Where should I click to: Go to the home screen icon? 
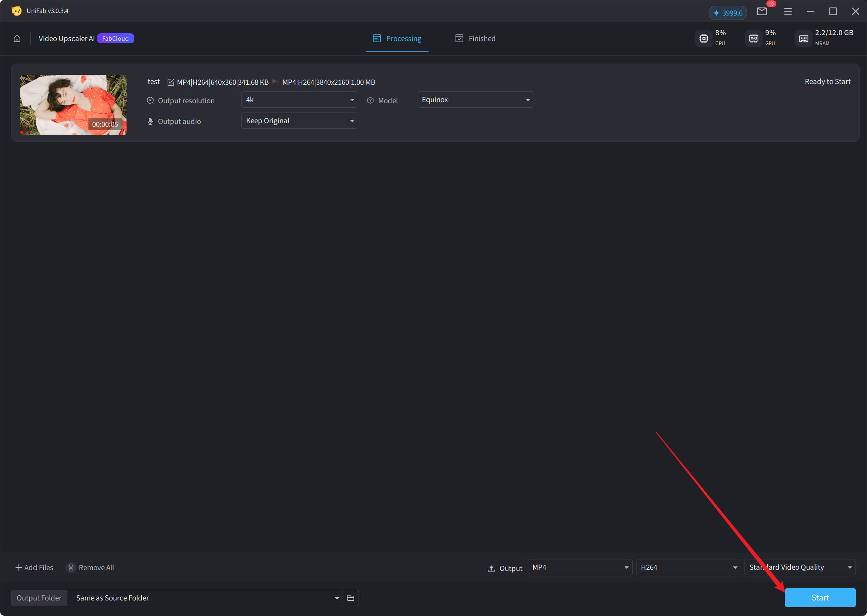[17, 39]
